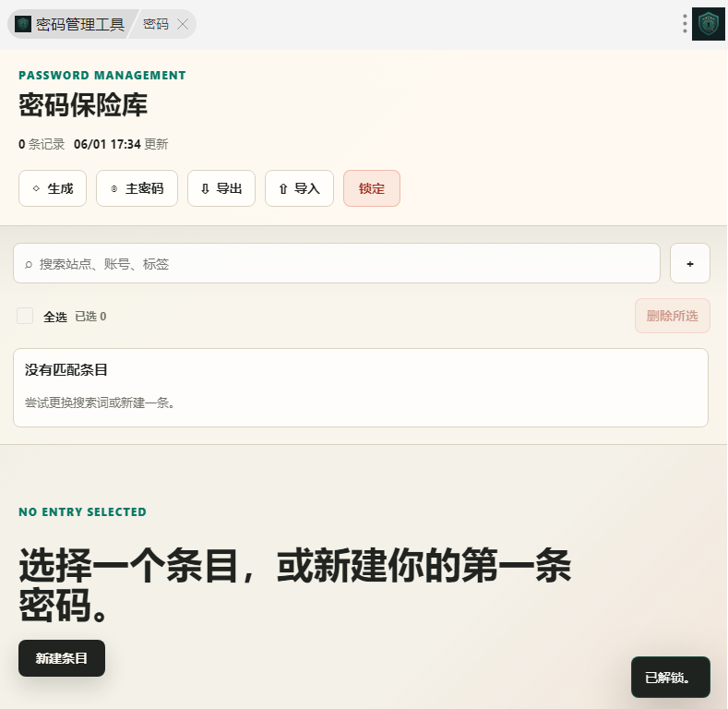Click the 06/01 17:34 更新 timestamp

(x=121, y=145)
